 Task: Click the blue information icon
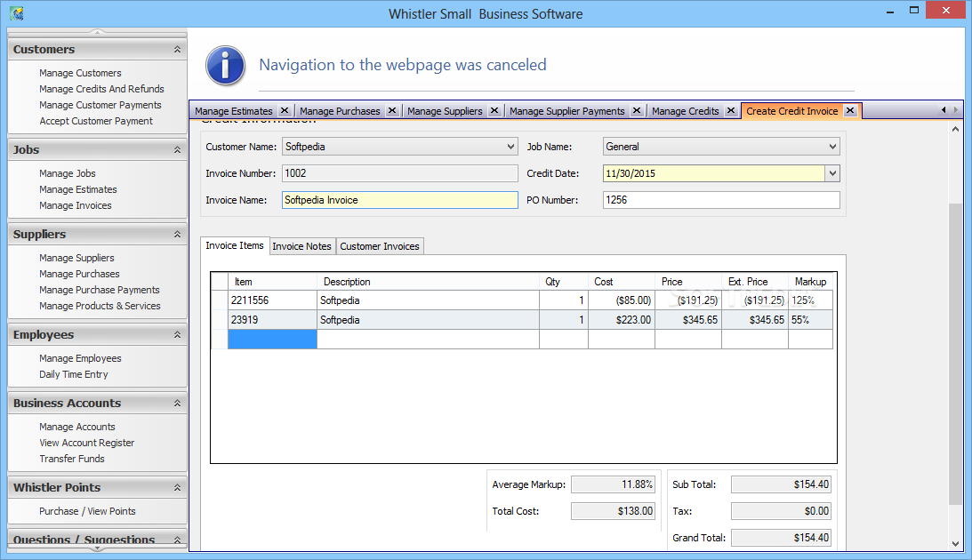tap(225, 65)
